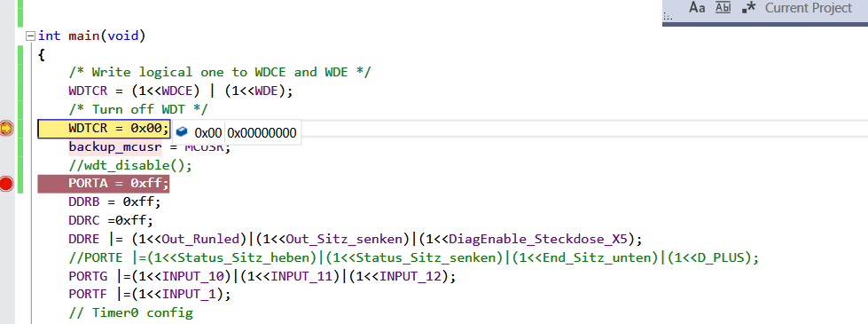Screen dimensions: 868x324
Task: Toggle the Match case 'Aa' search option
Action: coord(697,8)
